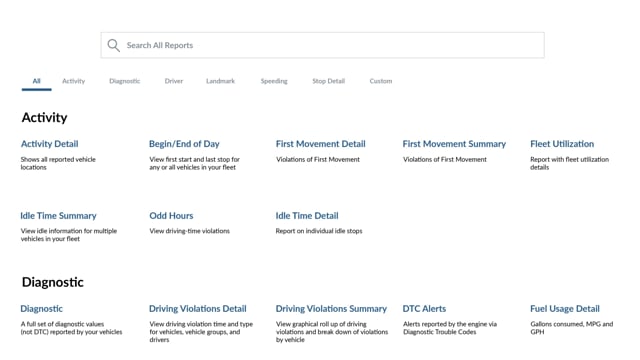
Task: Focus the Search All Reports field
Action: [x=322, y=45]
